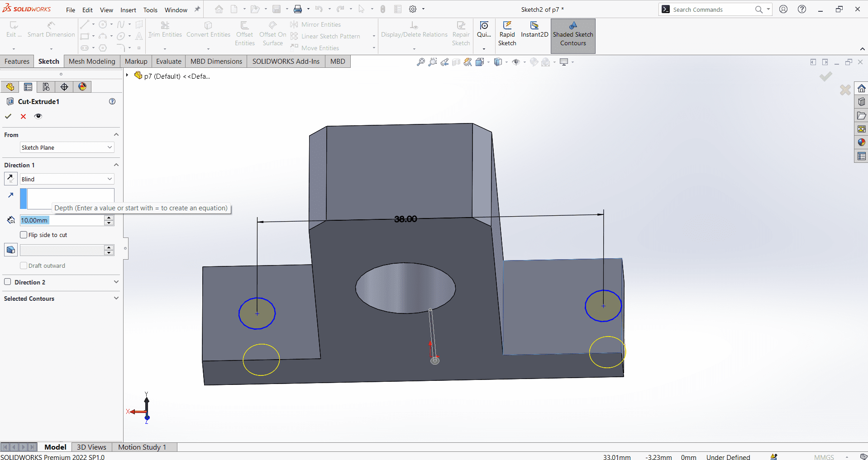Open the ConfigurationManager tab icon
868x460 pixels.
pyautogui.click(x=46, y=87)
